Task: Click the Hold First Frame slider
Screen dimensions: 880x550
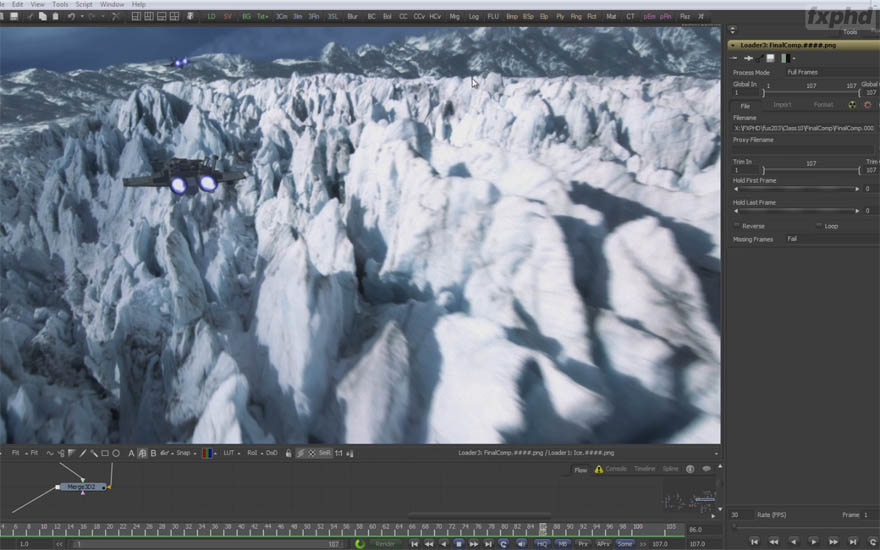Action: (797, 189)
